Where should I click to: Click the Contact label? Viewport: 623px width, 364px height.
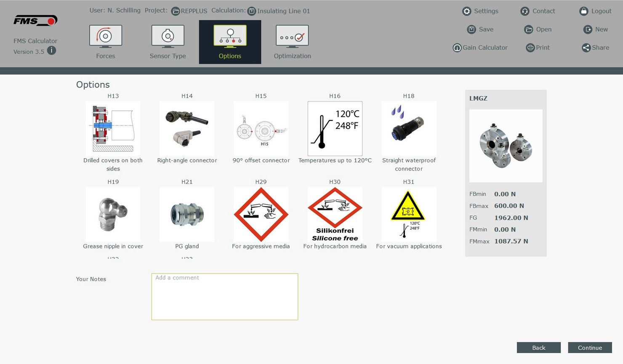click(x=544, y=11)
